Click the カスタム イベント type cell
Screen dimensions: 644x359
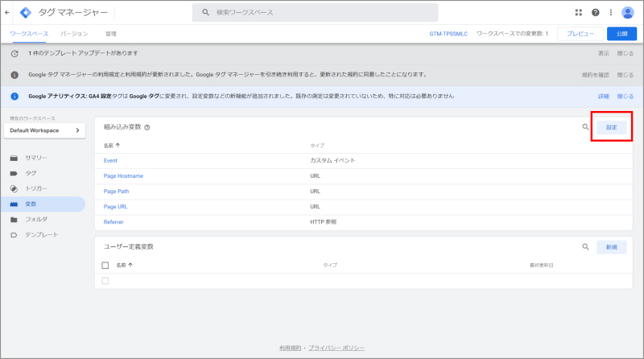(x=332, y=161)
